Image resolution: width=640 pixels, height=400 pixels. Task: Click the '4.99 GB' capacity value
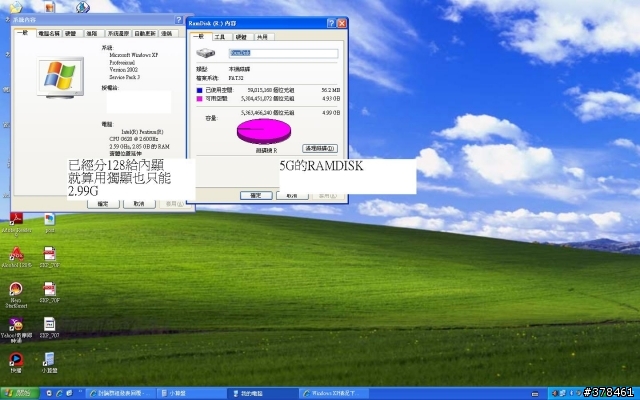[331, 113]
